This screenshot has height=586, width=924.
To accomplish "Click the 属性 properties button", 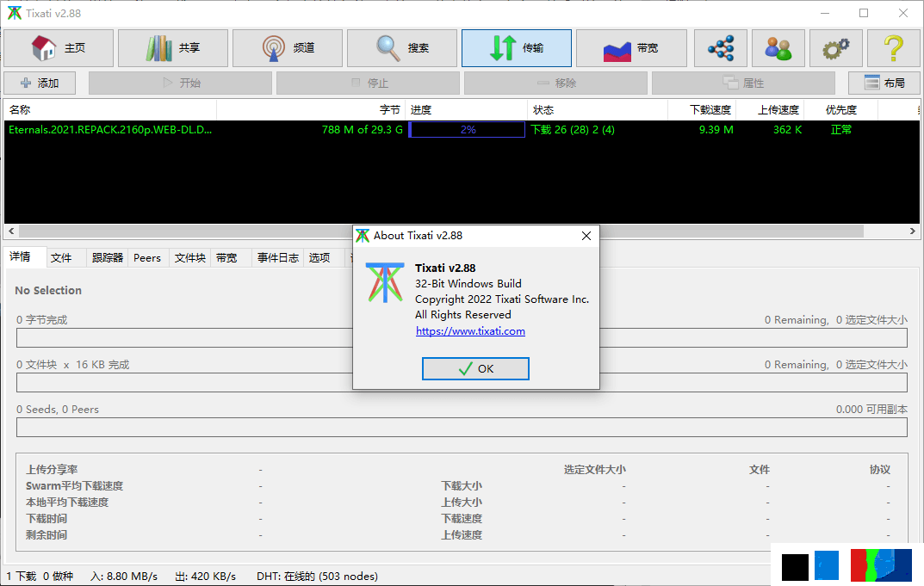I will [x=743, y=83].
